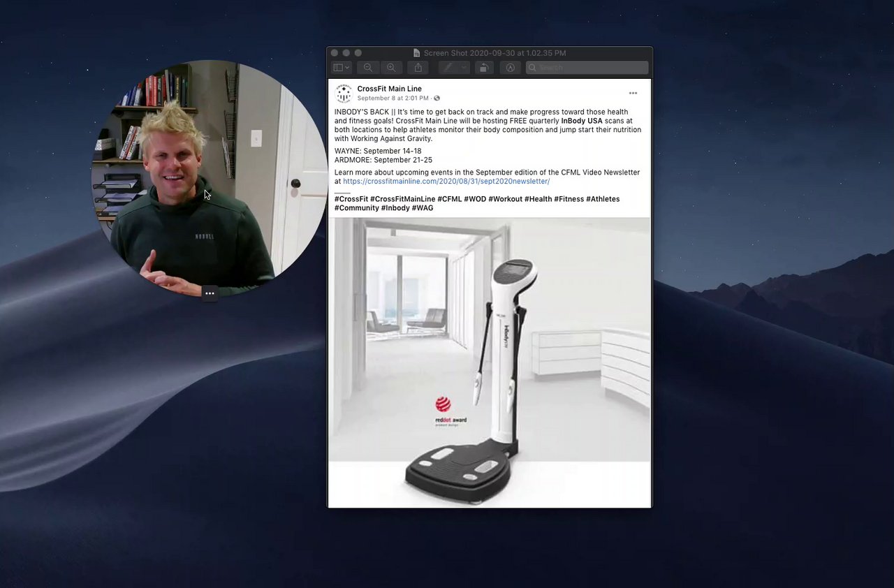Open the post options three-dot menu
Image resolution: width=894 pixels, height=588 pixels.
(633, 93)
